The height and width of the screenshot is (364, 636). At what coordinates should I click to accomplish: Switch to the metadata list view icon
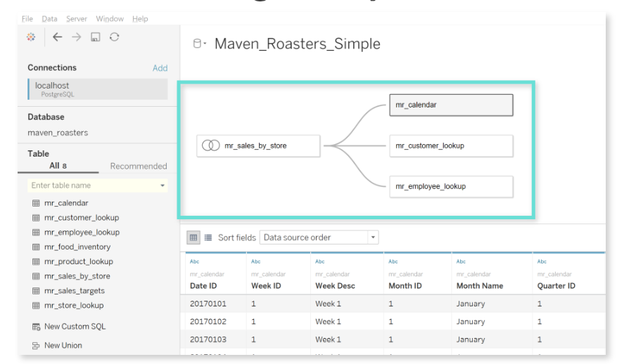click(208, 238)
